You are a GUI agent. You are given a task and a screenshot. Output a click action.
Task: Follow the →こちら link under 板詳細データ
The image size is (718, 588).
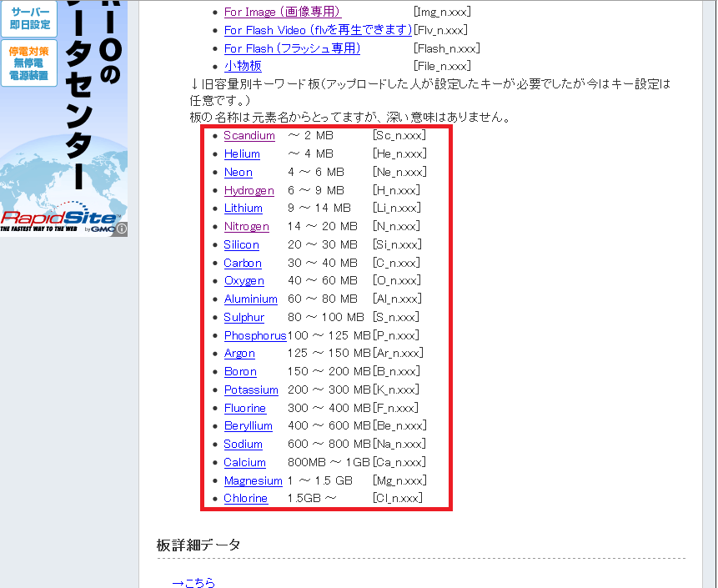(x=193, y=583)
